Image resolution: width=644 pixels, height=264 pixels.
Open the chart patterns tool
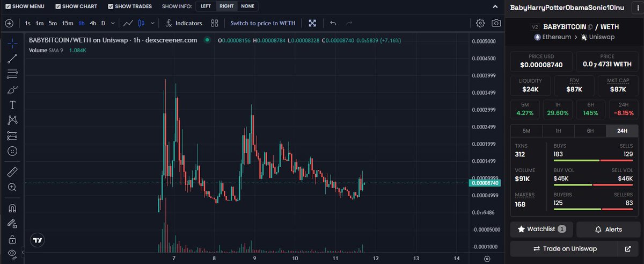13,120
